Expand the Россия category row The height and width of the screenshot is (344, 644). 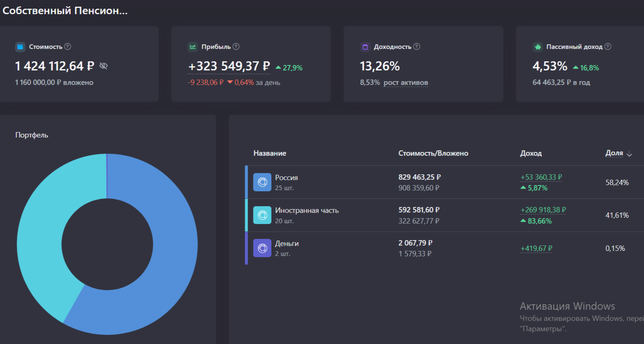click(x=444, y=182)
